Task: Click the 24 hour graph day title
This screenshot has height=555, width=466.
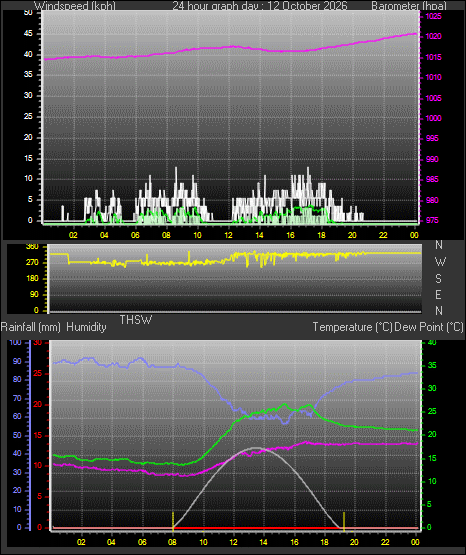Action: pyautogui.click(x=260, y=6)
